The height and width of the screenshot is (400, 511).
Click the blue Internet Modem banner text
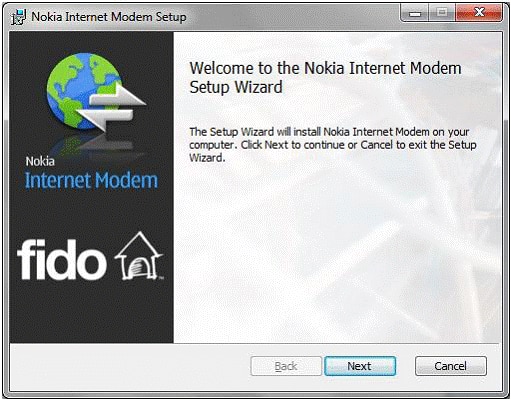pyautogui.click(x=91, y=181)
